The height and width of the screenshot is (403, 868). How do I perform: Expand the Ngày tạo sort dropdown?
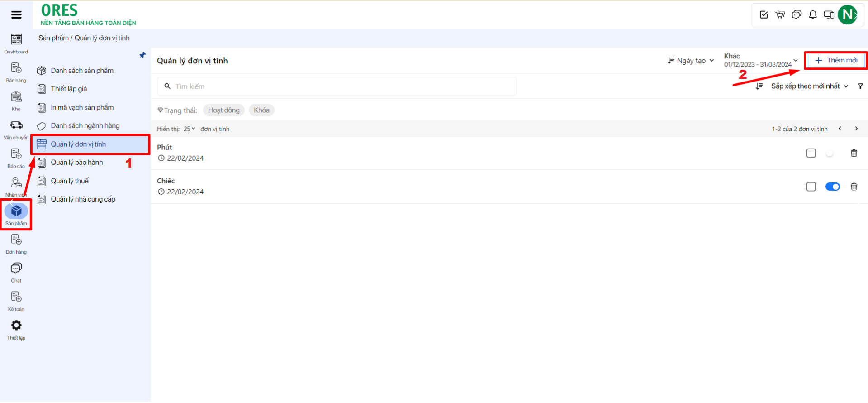tap(691, 61)
